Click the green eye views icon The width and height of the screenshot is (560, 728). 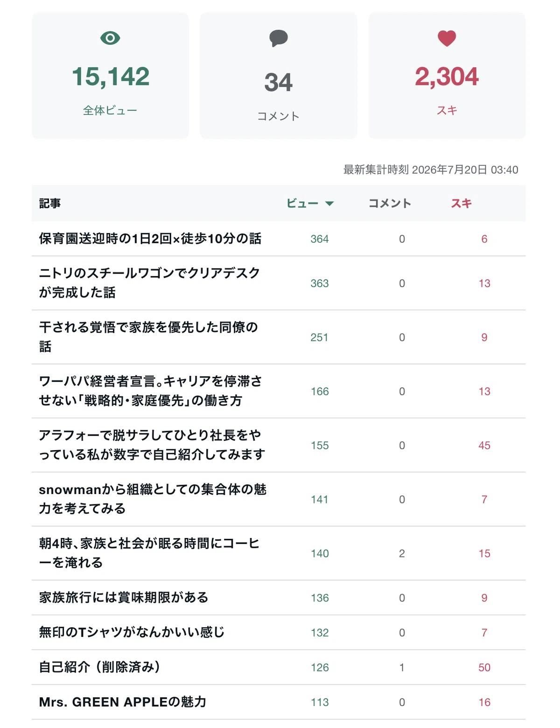[110, 38]
